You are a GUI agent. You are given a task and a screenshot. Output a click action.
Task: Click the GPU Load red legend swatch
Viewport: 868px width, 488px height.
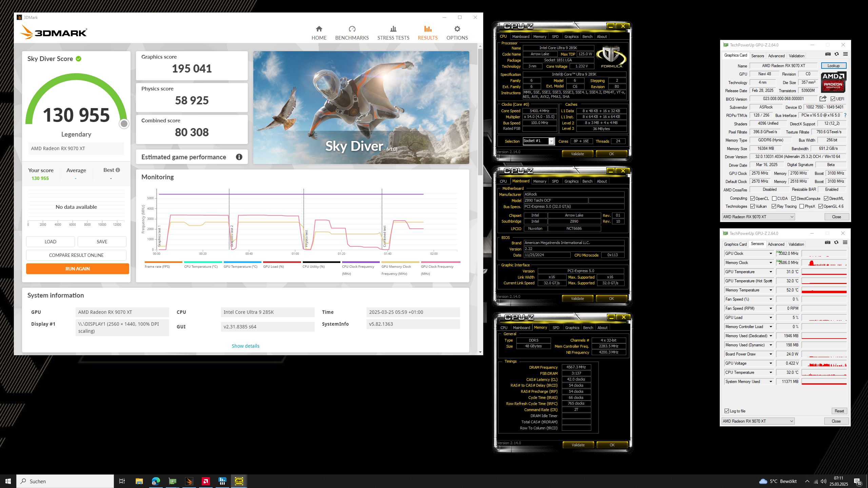click(x=282, y=262)
